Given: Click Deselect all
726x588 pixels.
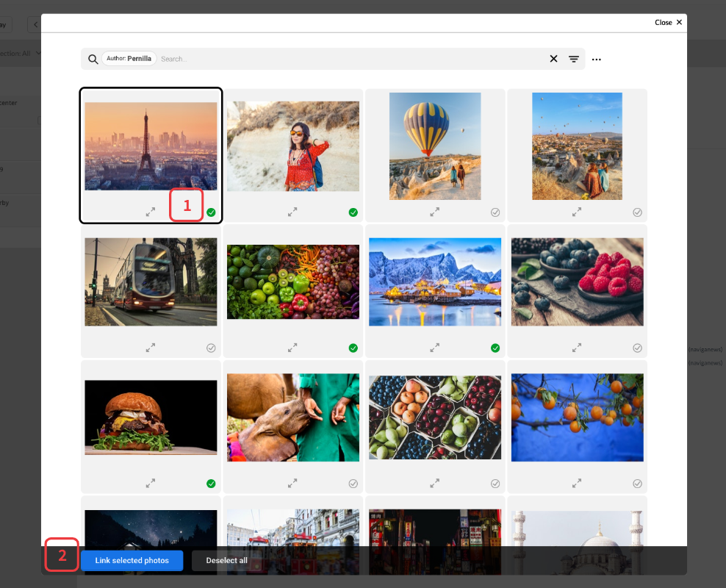Looking at the screenshot, I should point(226,560).
